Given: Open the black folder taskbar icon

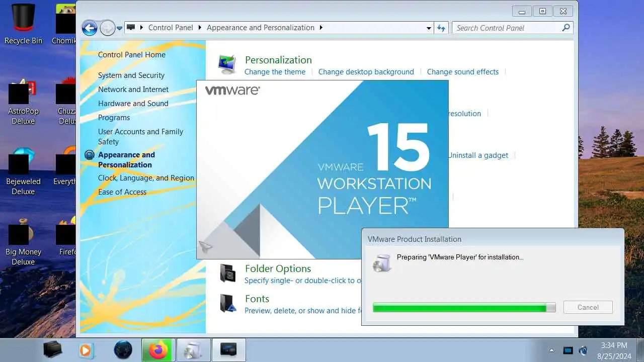Looking at the screenshot, I should point(52,350).
